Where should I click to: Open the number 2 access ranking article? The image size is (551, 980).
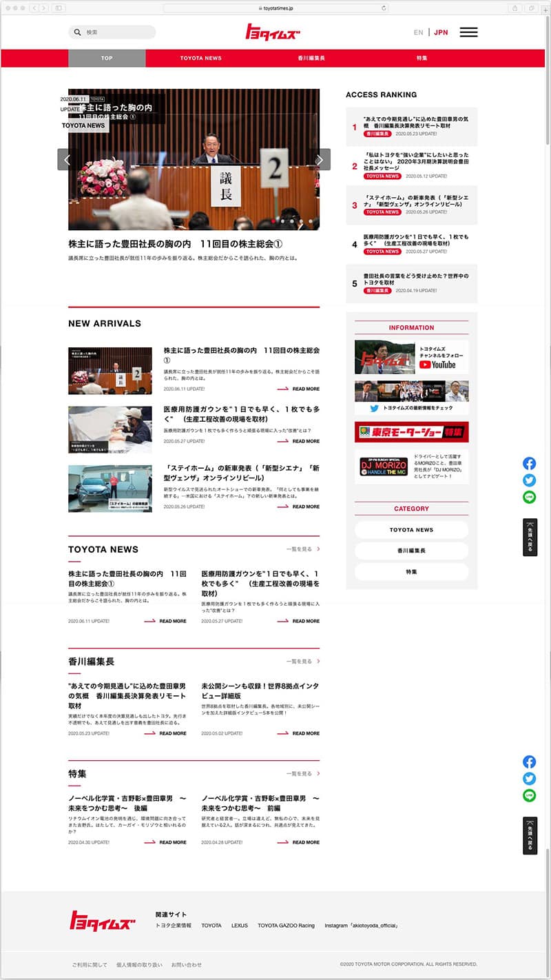(x=412, y=165)
